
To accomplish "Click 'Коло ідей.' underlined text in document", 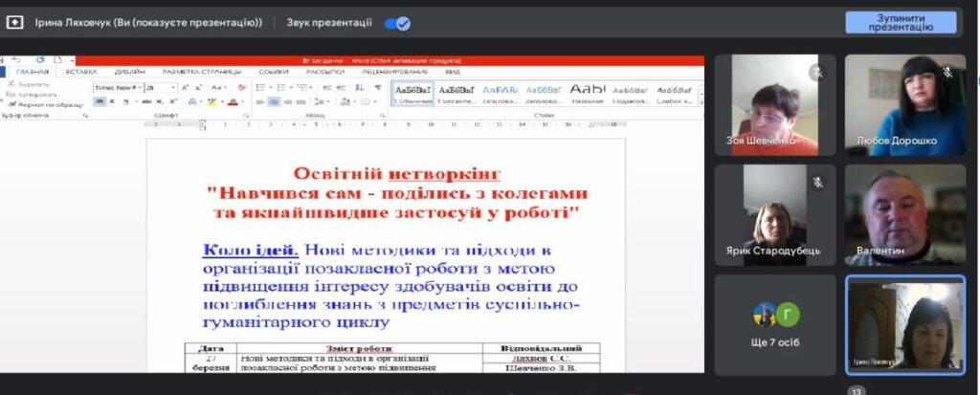I will (251, 251).
